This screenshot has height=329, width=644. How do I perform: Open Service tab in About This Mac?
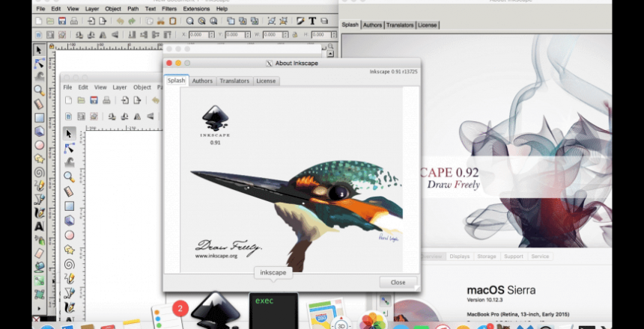click(x=540, y=256)
